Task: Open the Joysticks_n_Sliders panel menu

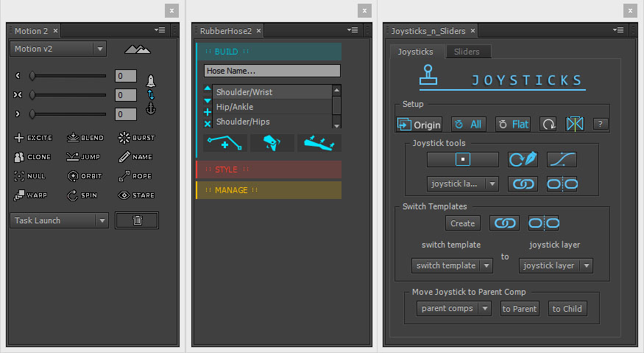Action: click(x=617, y=30)
